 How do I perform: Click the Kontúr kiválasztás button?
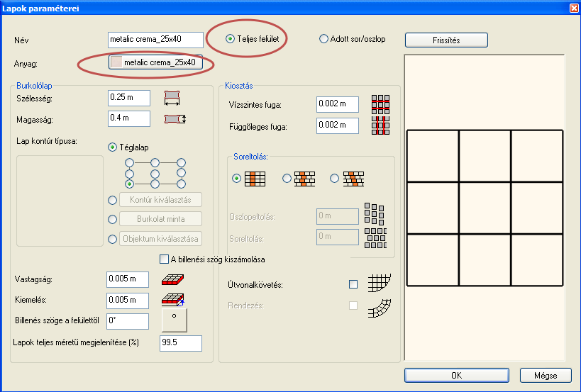click(160, 200)
